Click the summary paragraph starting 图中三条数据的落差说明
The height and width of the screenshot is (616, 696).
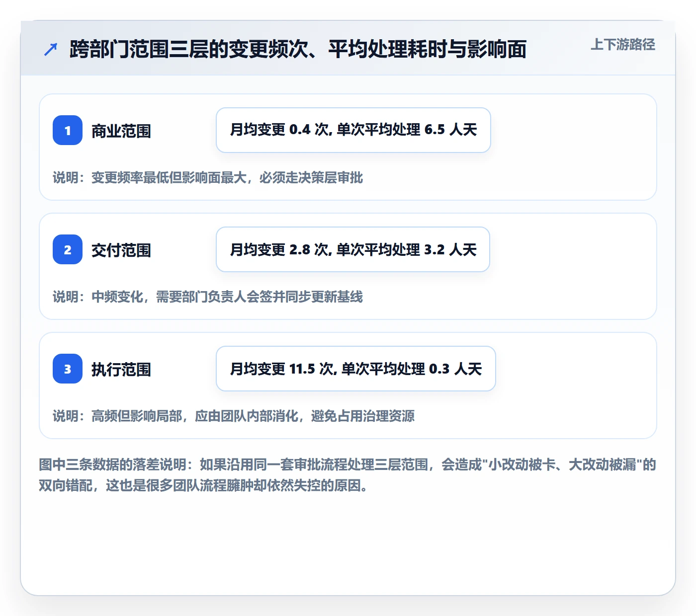[x=348, y=475]
